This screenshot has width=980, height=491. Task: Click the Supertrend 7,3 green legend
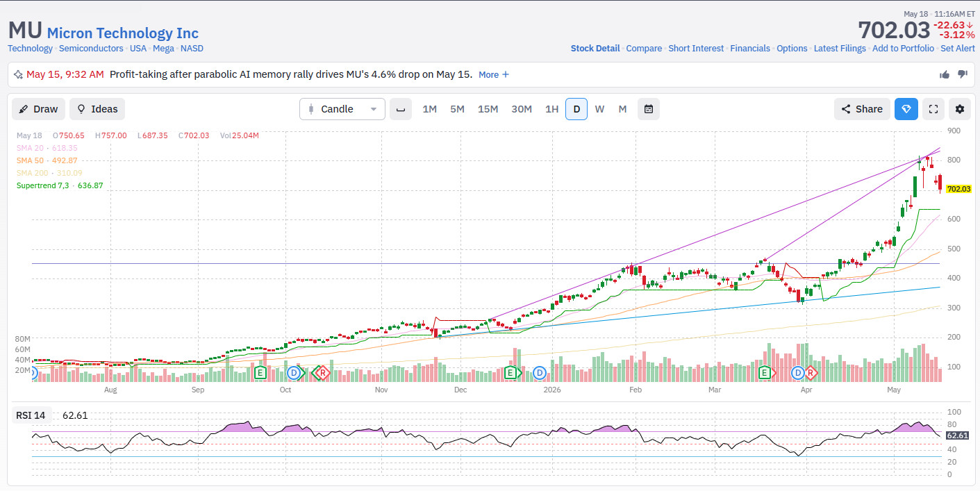tap(60, 185)
